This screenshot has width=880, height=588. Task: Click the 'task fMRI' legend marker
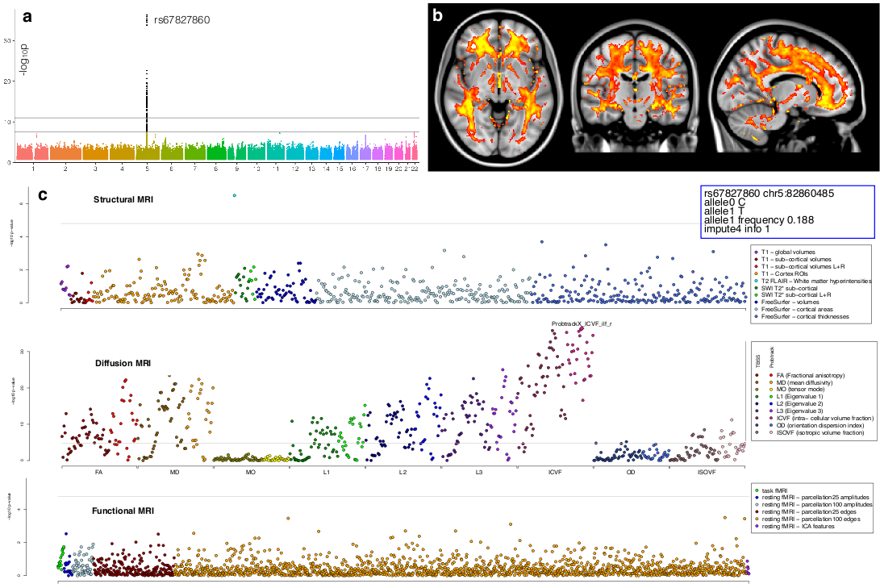(x=755, y=490)
